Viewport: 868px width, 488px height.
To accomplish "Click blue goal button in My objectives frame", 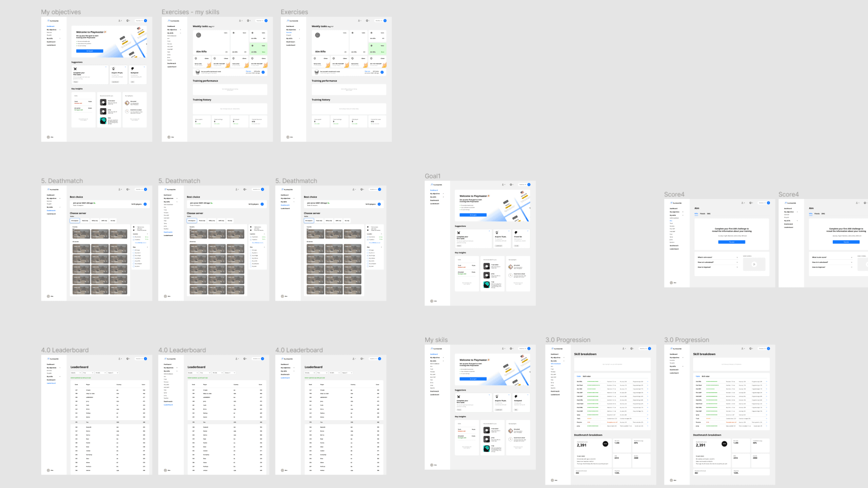I will tap(90, 51).
